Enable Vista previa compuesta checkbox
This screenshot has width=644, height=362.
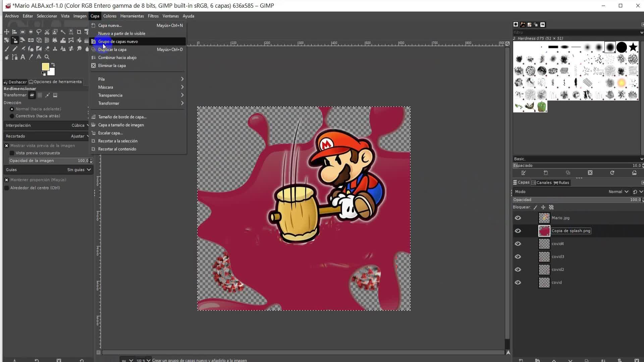point(12,153)
